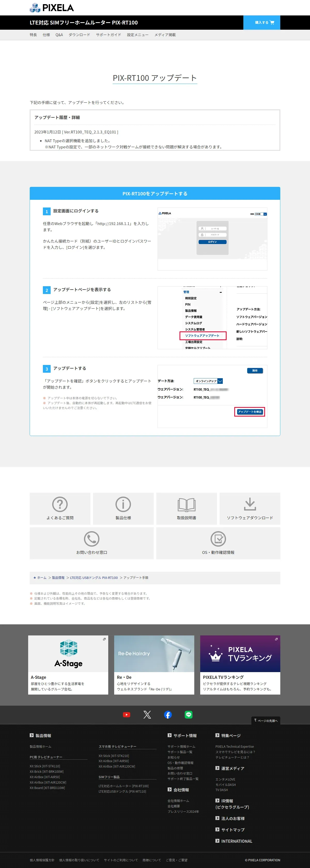Open Xit Brick [XIT-BRK100W] footer link
Image resolution: width=310 pixels, height=868 pixels.
pos(47,771)
